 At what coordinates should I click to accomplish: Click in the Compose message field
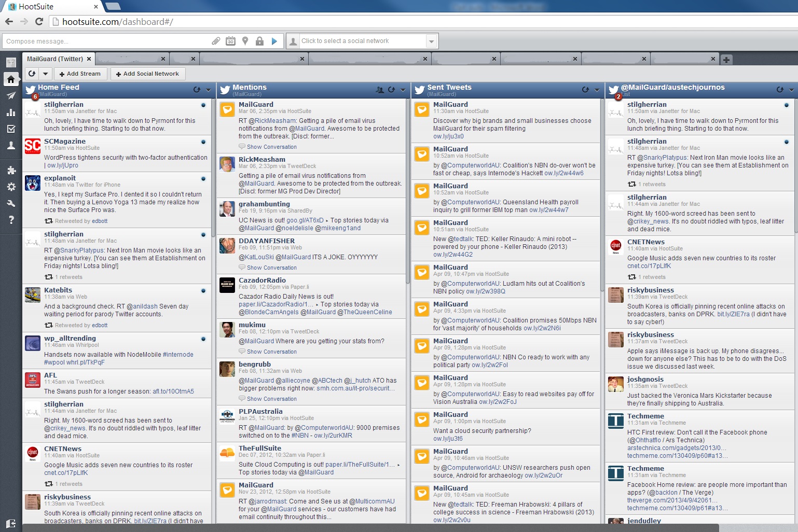pyautogui.click(x=106, y=41)
